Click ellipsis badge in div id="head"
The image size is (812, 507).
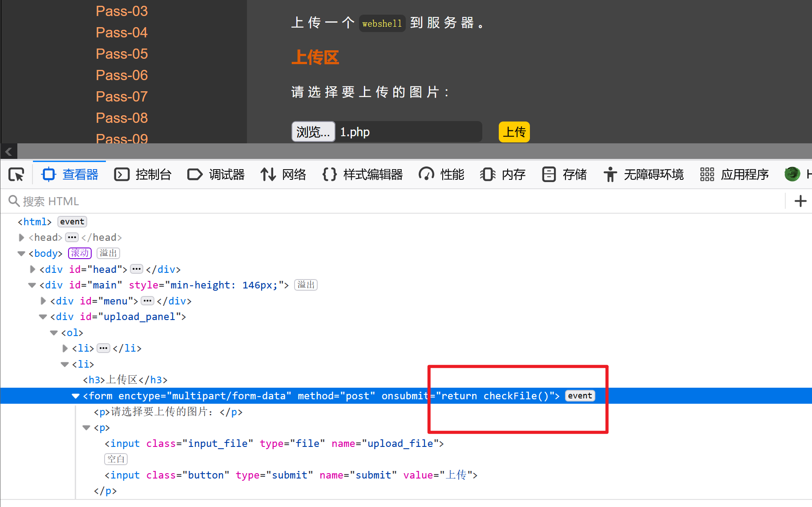(x=137, y=269)
